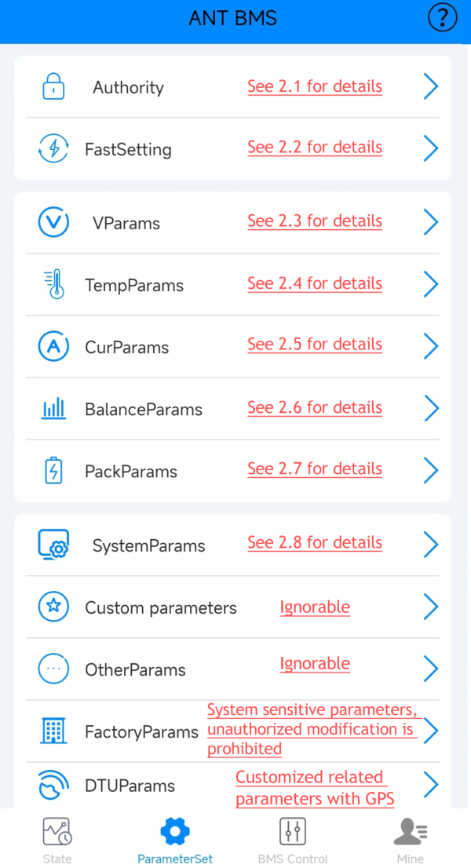Open the BMS Control tab
The height and width of the screenshot is (868, 471).
[x=293, y=840]
